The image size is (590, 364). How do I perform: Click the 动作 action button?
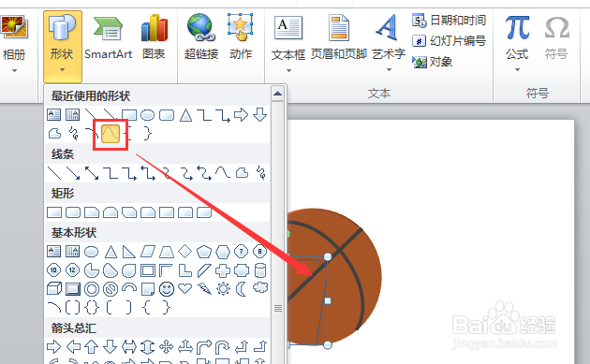(241, 37)
